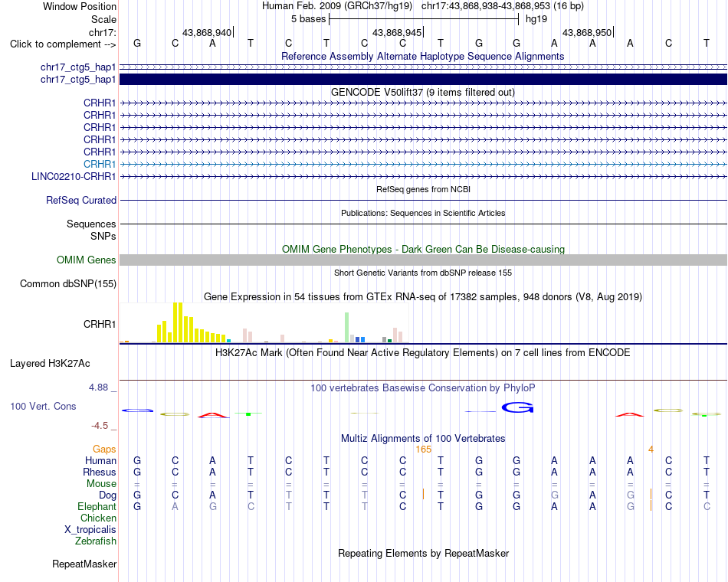Click the CRHR1 GTEx expression bar chart
The height and width of the screenshot is (582, 728).
(x=264, y=322)
